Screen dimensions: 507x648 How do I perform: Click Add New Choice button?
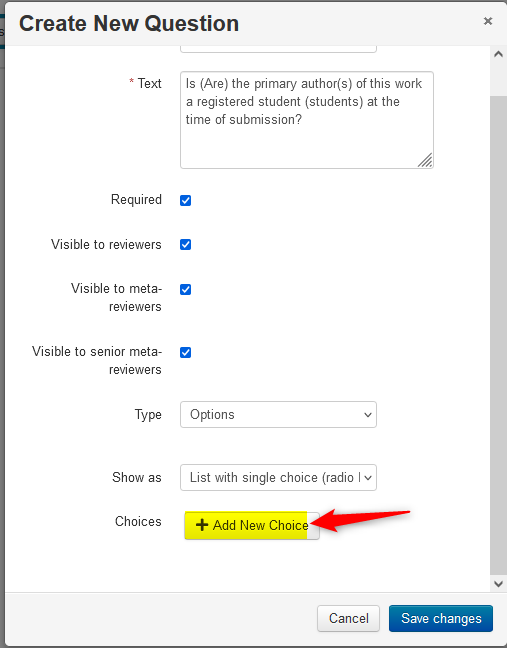pos(252,525)
